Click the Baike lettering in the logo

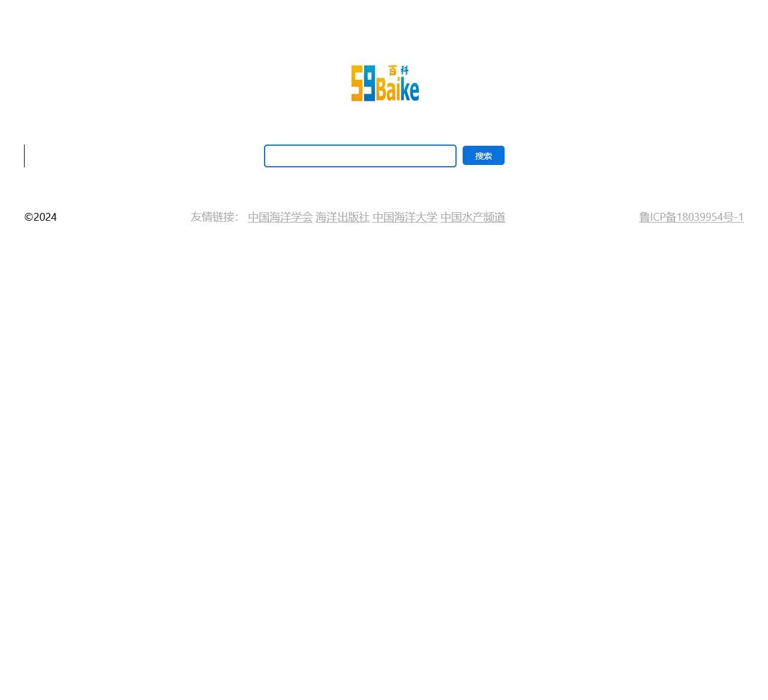(397, 90)
